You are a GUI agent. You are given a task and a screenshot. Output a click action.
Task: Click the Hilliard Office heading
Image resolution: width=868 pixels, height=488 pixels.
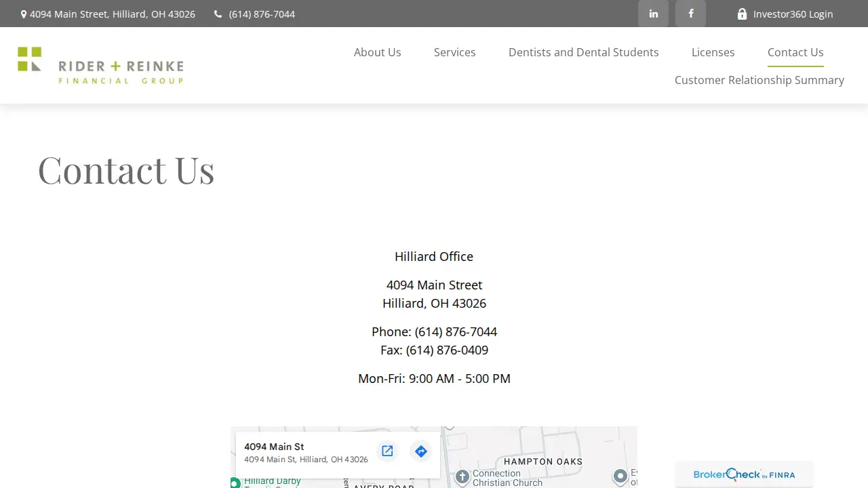[x=434, y=256]
